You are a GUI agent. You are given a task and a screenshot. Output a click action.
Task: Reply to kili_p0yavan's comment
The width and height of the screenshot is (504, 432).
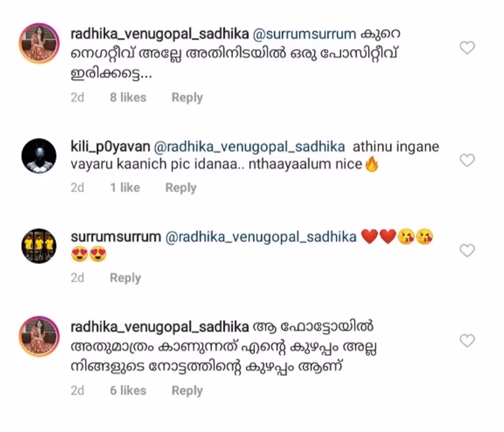tap(181, 188)
